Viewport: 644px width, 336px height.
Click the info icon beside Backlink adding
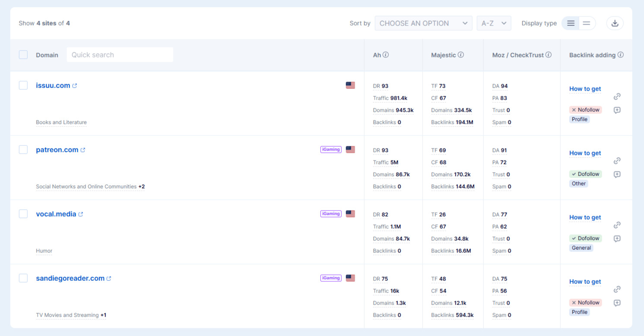point(621,55)
